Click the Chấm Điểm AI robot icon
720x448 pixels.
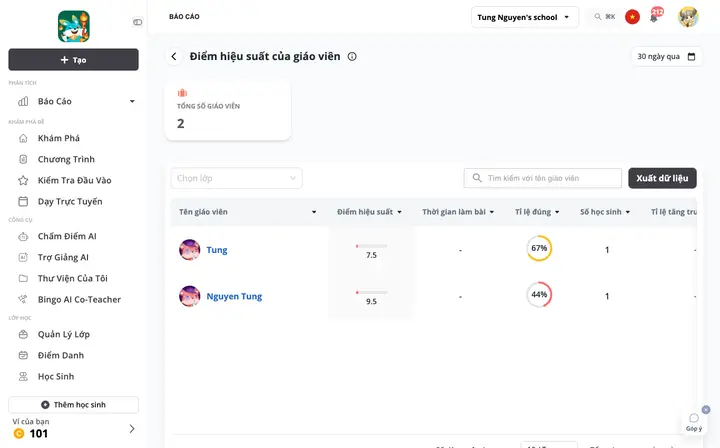click(x=23, y=236)
